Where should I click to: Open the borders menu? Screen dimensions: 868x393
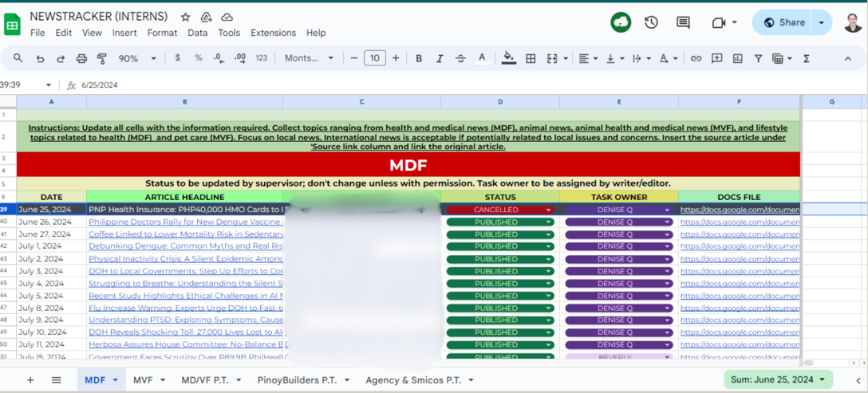(531, 58)
